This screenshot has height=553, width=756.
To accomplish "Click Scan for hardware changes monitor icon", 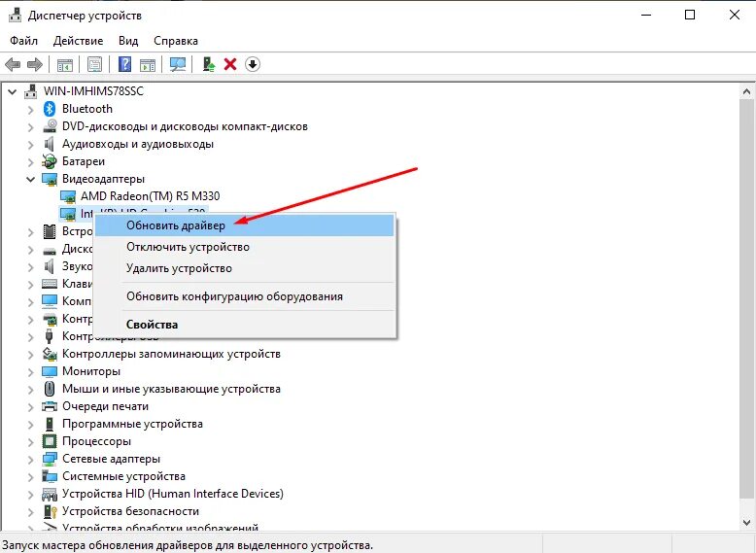I will (x=178, y=64).
